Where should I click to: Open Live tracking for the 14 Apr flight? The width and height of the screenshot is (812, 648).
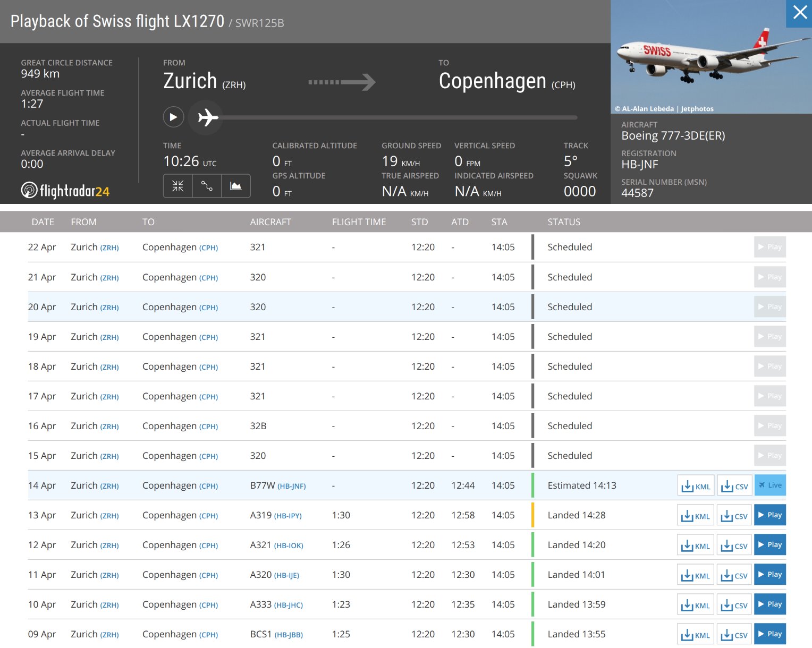[770, 485]
